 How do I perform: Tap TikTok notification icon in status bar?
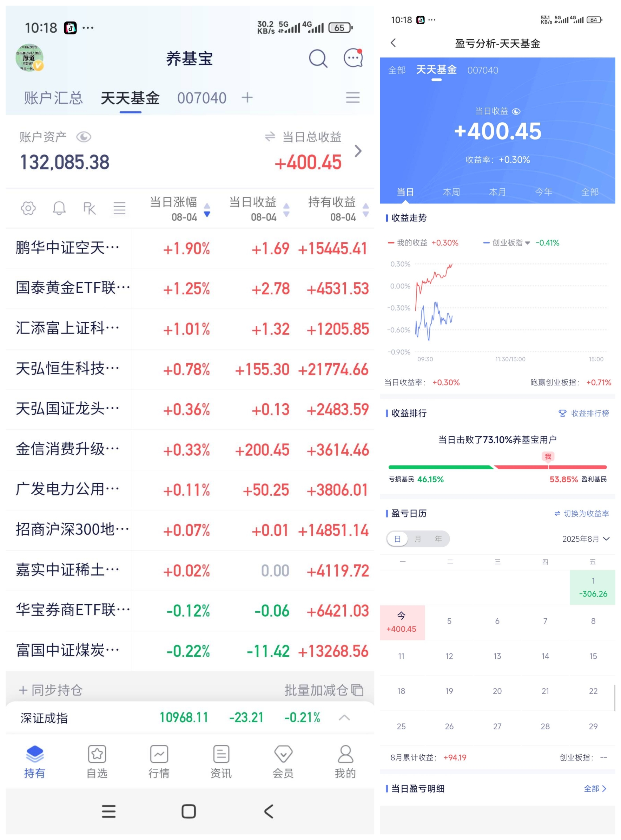pos(70,27)
